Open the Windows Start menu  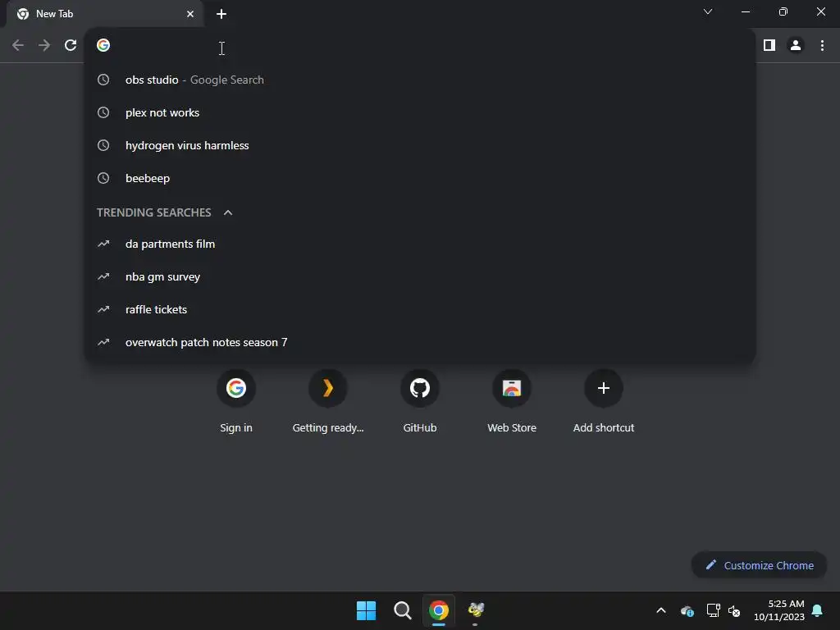click(x=367, y=610)
